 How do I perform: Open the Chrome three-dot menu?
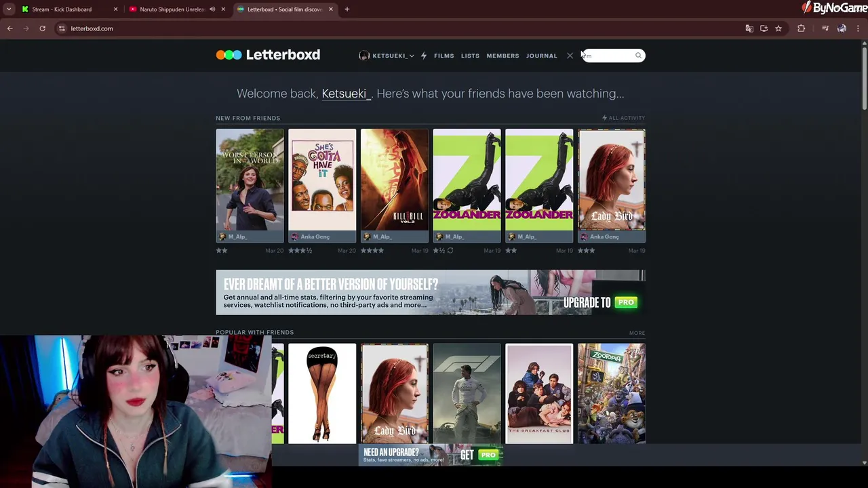858,28
